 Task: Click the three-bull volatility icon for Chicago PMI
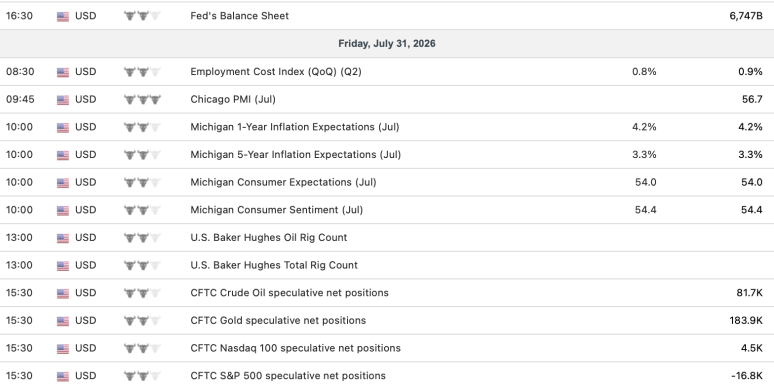click(x=142, y=100)
